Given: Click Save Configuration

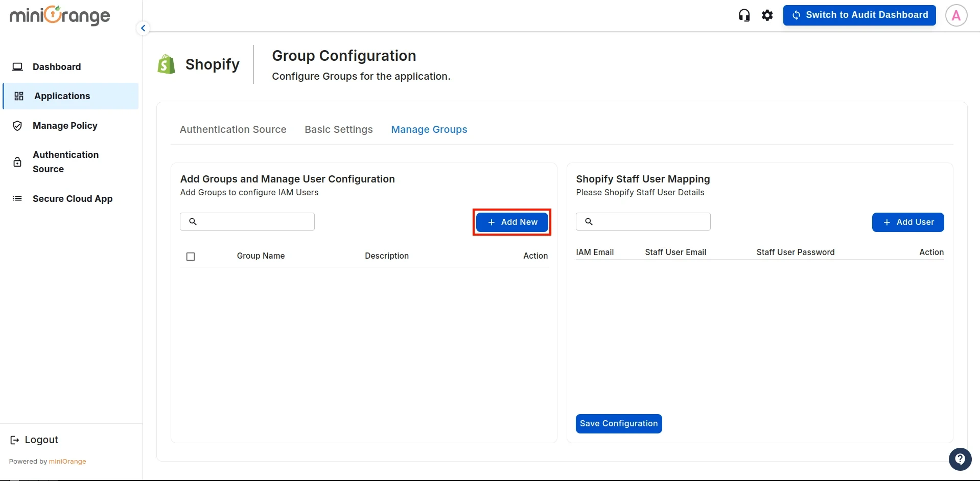Looking at the screenshot, I should pyautogui.click(x=618, y=423).
